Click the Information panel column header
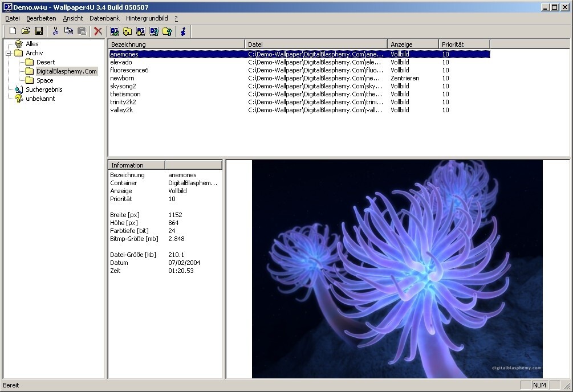Image resolution: width=573 pixels, height=392 pixels. 137,165
